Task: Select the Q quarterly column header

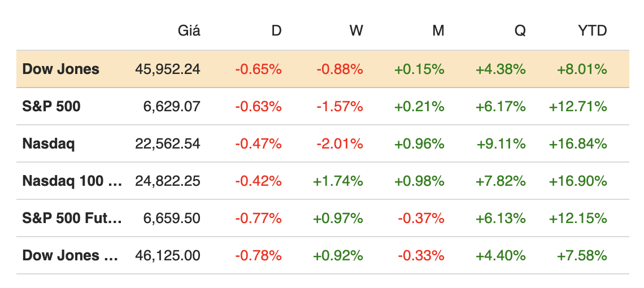Action: pyautogui.click(x=520, y=30)
